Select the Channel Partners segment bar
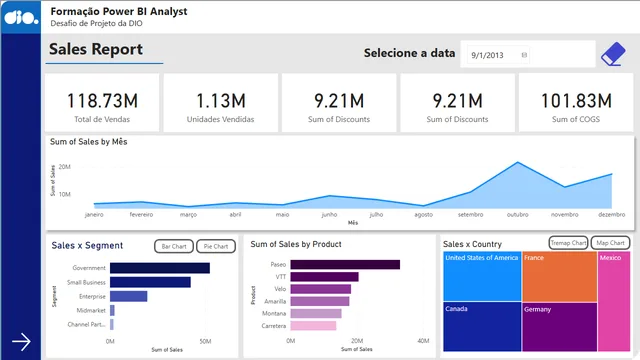 (112, 324)
